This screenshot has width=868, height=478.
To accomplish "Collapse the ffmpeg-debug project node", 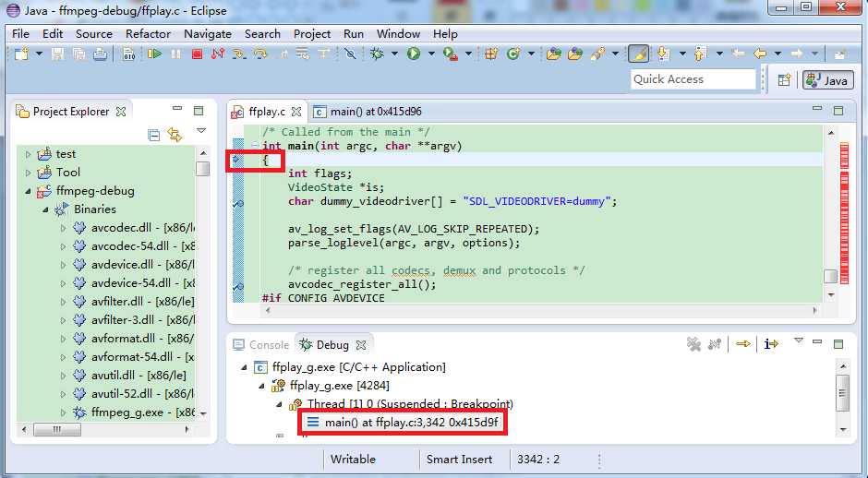I will [29, 191].
